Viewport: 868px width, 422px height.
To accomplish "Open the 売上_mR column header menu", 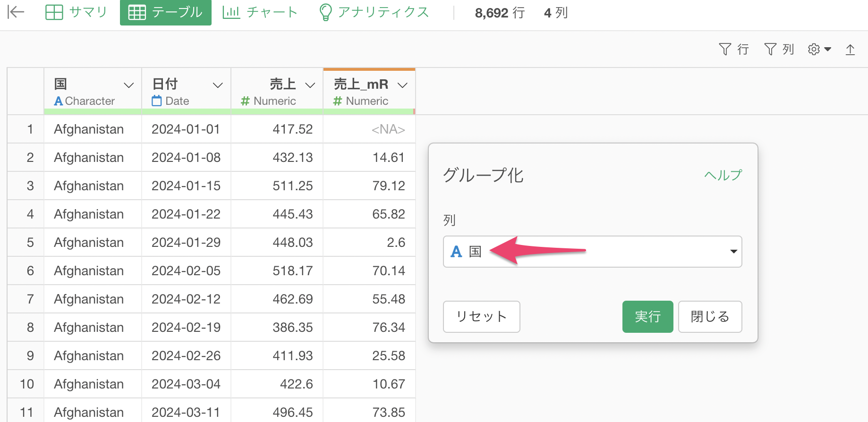I will [402, 85].
